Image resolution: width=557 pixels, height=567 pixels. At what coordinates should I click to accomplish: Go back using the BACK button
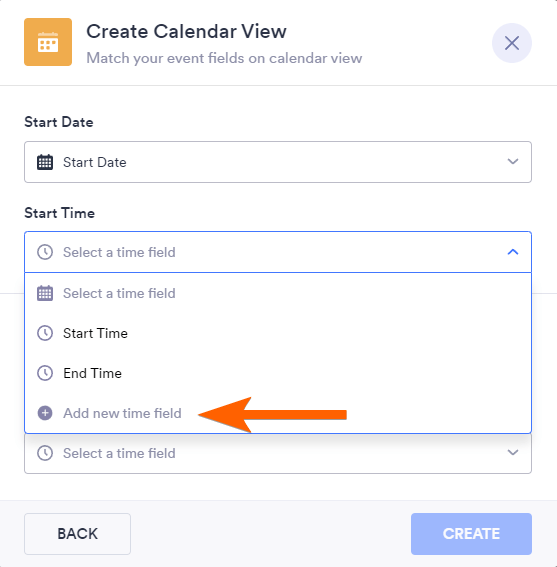(x=77, y=534)
